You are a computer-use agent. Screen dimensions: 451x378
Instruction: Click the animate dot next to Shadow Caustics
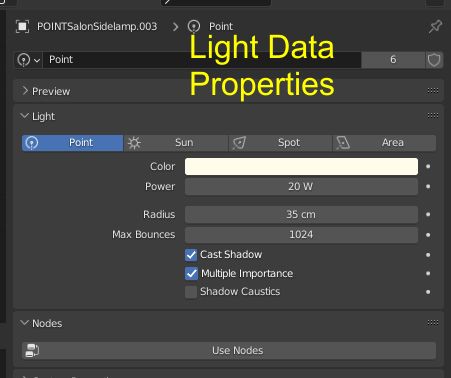pos(428,292)
